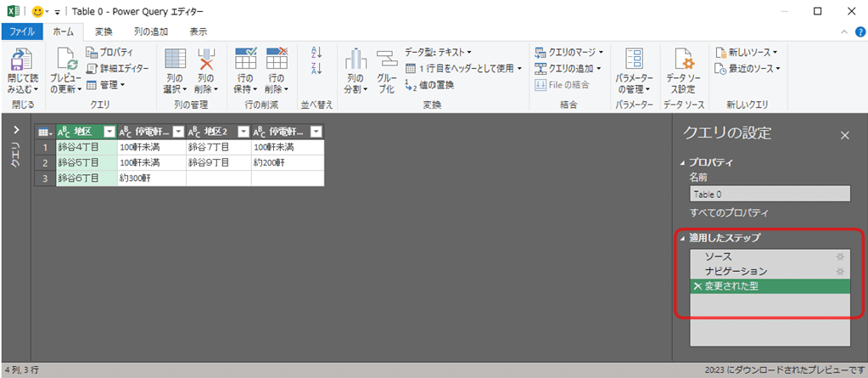This screenshot has width=868, height=378.
Task: Click Combine Files (File の結合)
Action: [562, 84]
